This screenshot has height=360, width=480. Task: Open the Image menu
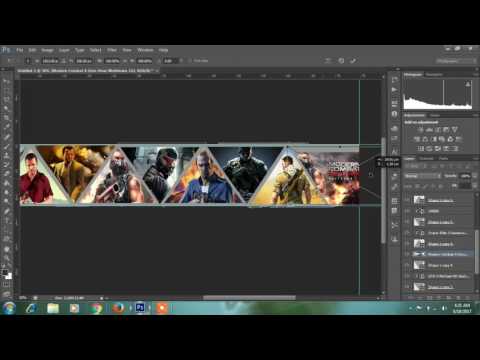click(x=47, y=50)
